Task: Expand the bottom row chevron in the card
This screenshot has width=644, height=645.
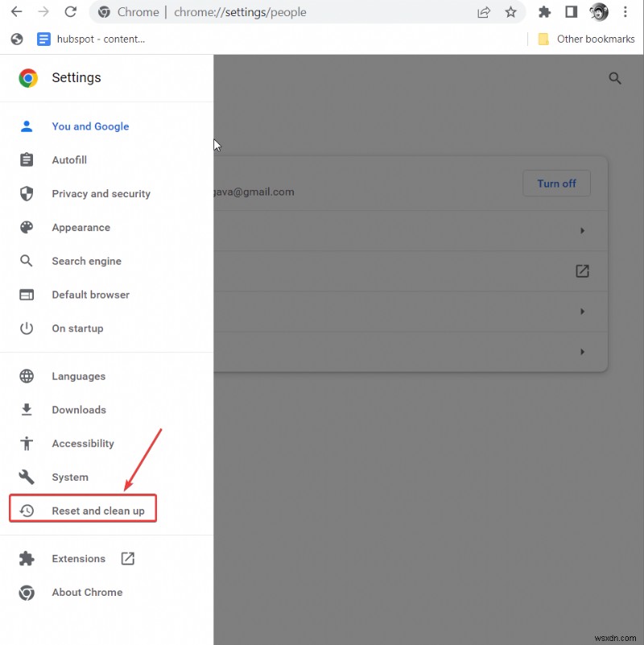Action: point(582,351)
